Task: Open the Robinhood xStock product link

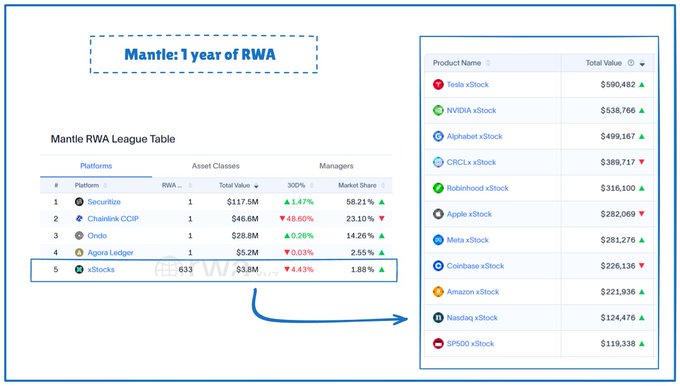Action: coord(477,188)
